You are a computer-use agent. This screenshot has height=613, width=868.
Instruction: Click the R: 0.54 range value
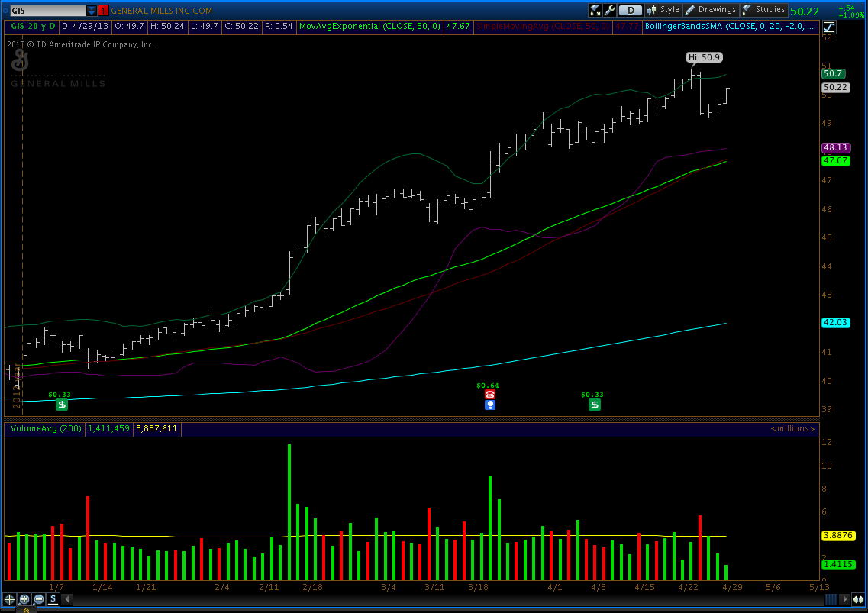pyautogui.click(x=279, y=26)
